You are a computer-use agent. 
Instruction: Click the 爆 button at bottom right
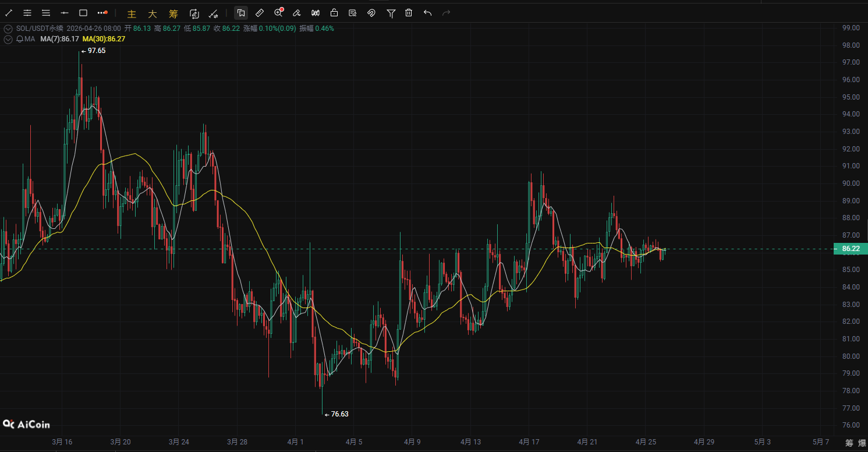coord(862,443)
